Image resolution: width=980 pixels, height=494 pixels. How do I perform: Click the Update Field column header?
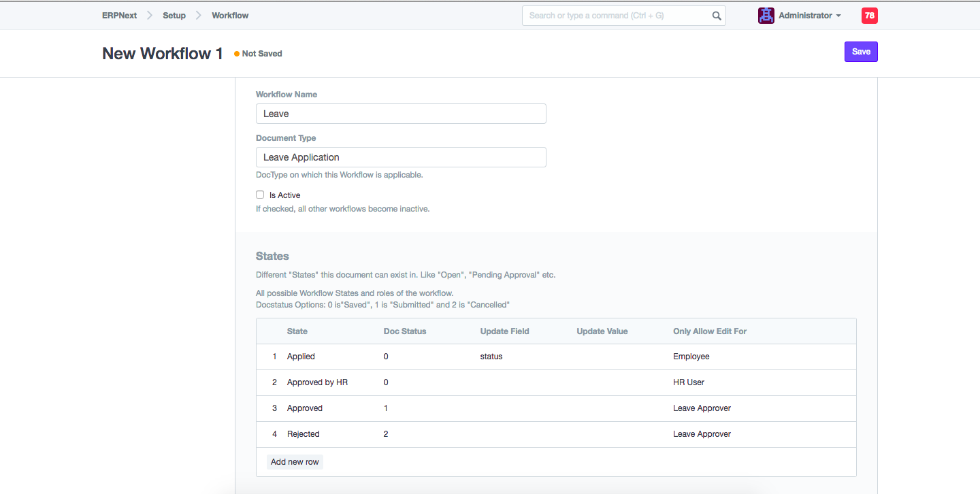coord(505,331)
